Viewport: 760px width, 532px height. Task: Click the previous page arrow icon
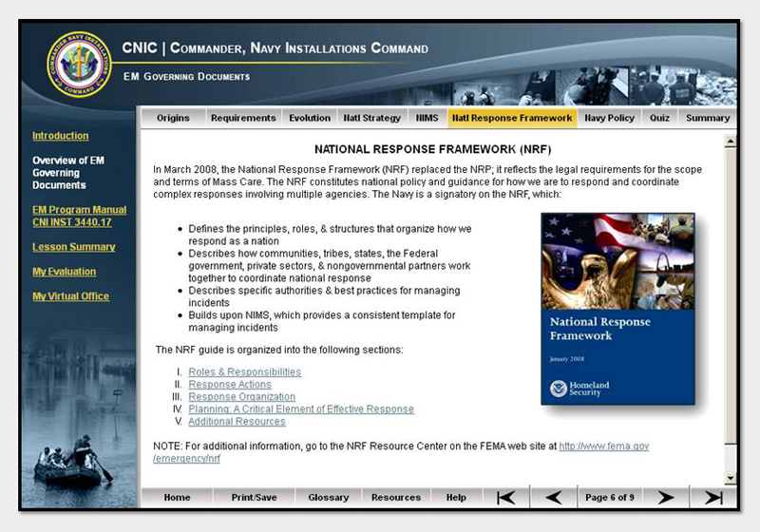(552, 497)
